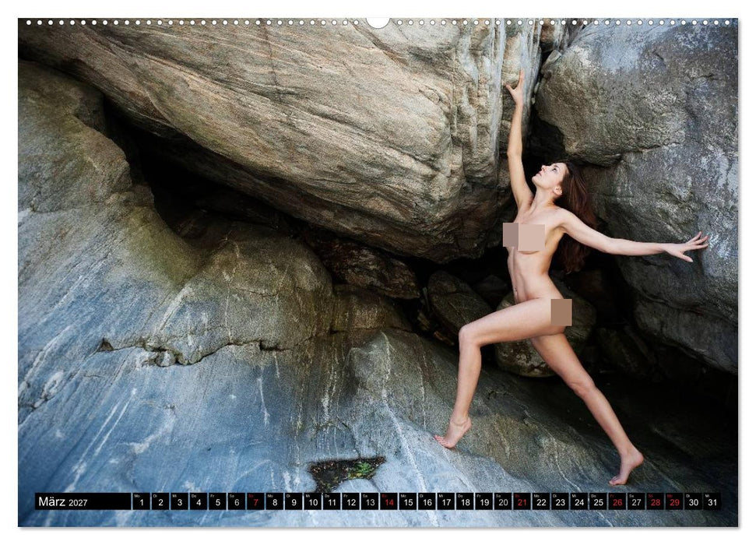Select day 11 in the calendar strip
This screenshot has width=756, height=545.
pos(332,501)
